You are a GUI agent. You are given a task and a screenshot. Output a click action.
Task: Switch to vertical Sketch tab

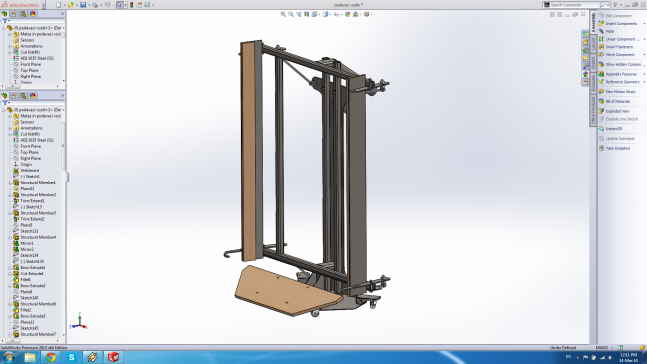pos(593,63)
